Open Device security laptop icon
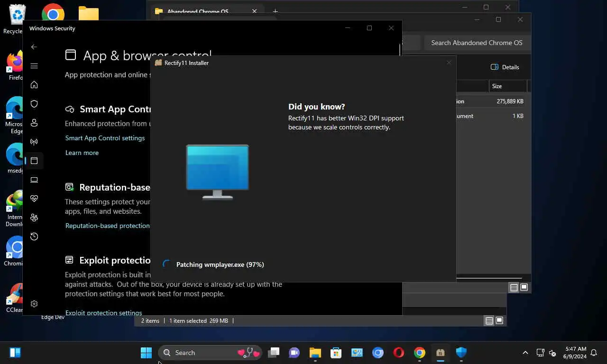 click(34, 180)
